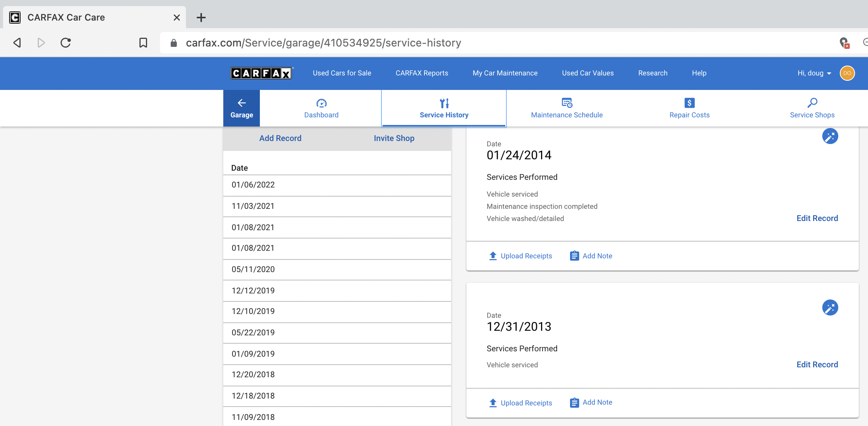Open Used Cars for Sale menu

[x=342, y=73]
